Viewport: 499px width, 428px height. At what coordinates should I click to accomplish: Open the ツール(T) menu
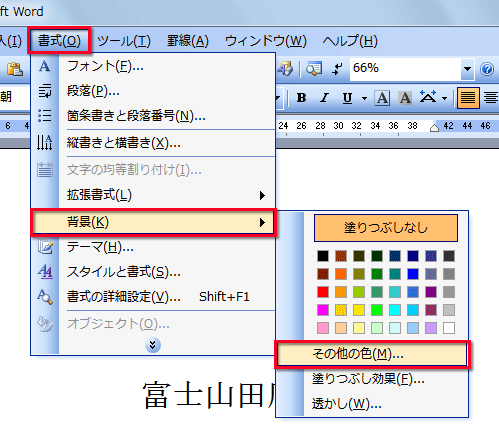click(124, 41)
